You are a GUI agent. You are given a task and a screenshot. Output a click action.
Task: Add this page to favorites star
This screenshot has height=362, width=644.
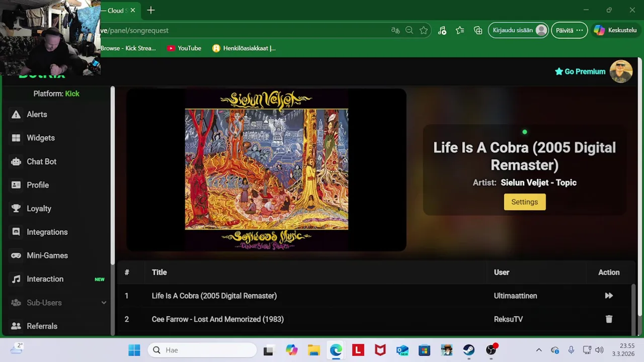tap(424, 30)
